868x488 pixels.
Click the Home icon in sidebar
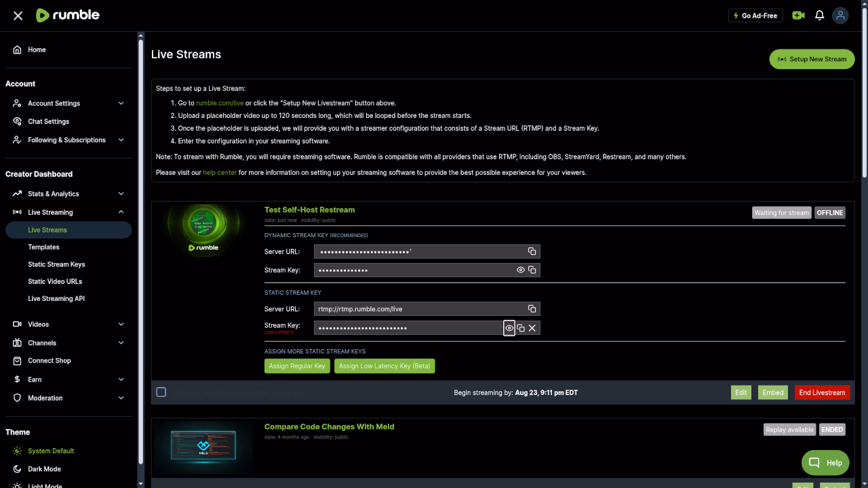(17, 49)
